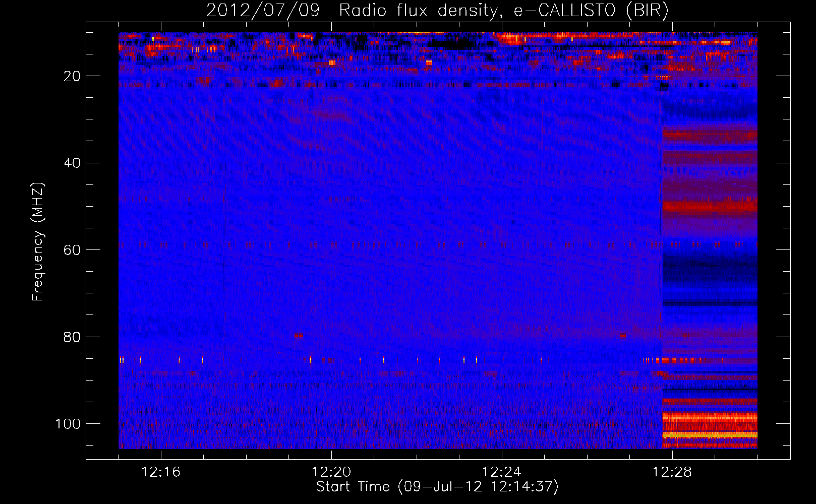Click the y-axis tick label '60'
816x504 pixels.
tap(72, 250)
